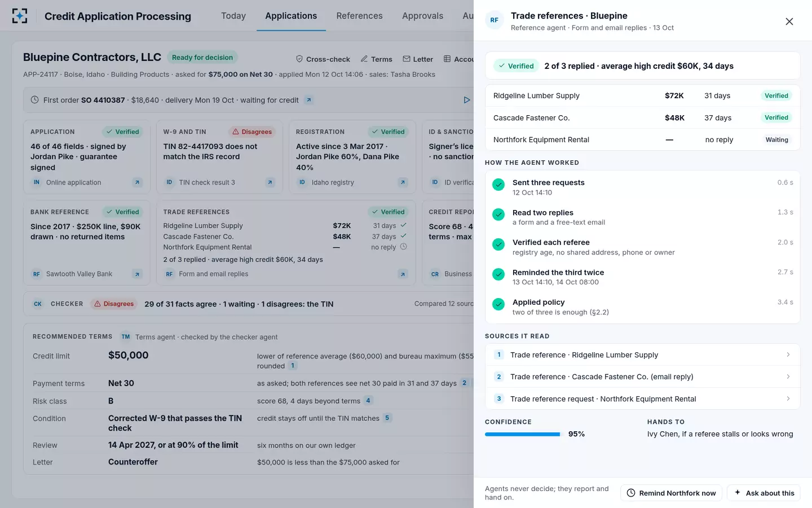Expand the Cascade Fastener Co. email reply source

[643, 376]
